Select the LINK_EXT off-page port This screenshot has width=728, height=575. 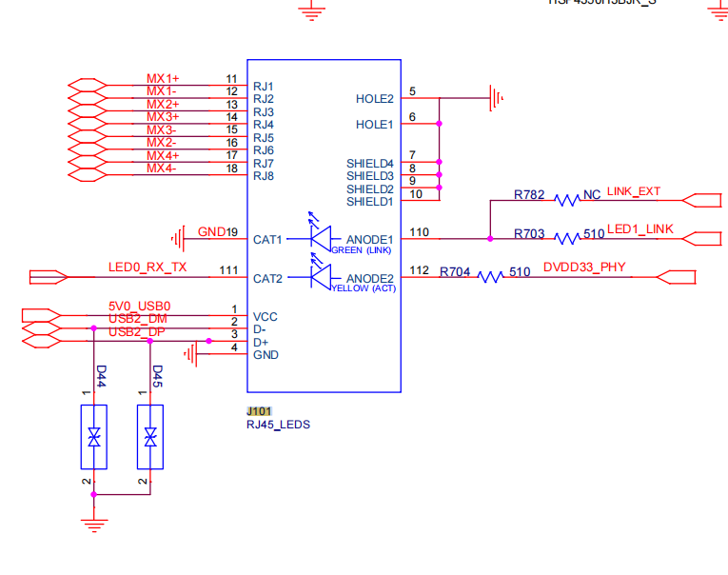(x=702, y=200)
